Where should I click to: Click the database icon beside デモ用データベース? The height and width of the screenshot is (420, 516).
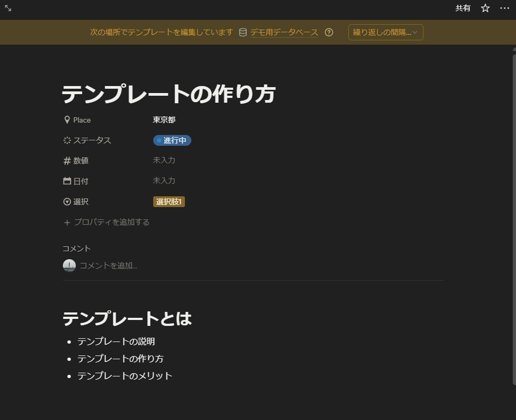point(243,32)
